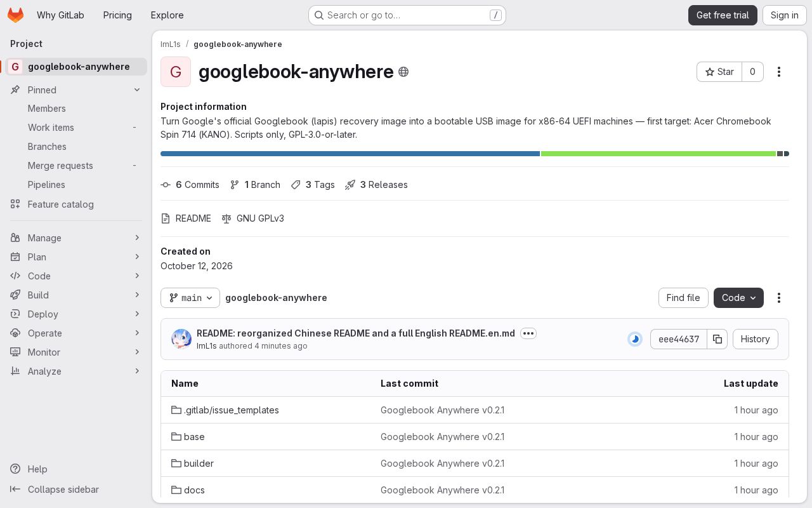Screen dimensions: 812x508
Task: Open the ImL1s author avatar
Action: [x=181, y=339]
